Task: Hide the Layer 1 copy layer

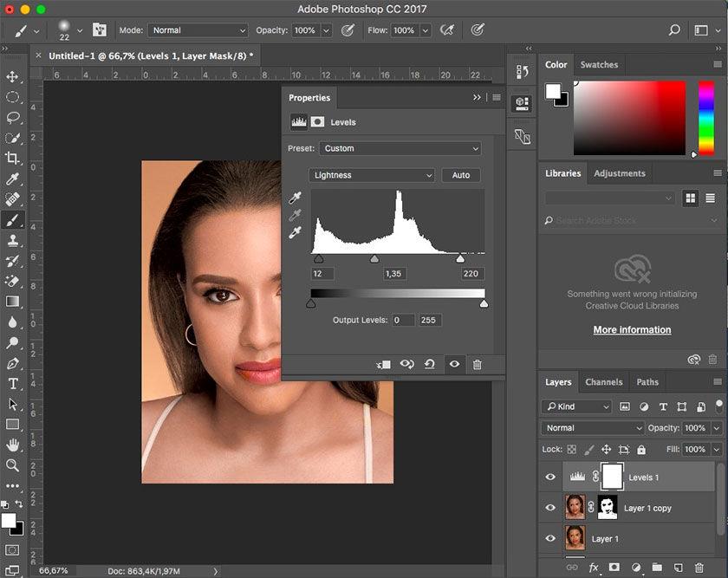Action: (x=550, y=508)
